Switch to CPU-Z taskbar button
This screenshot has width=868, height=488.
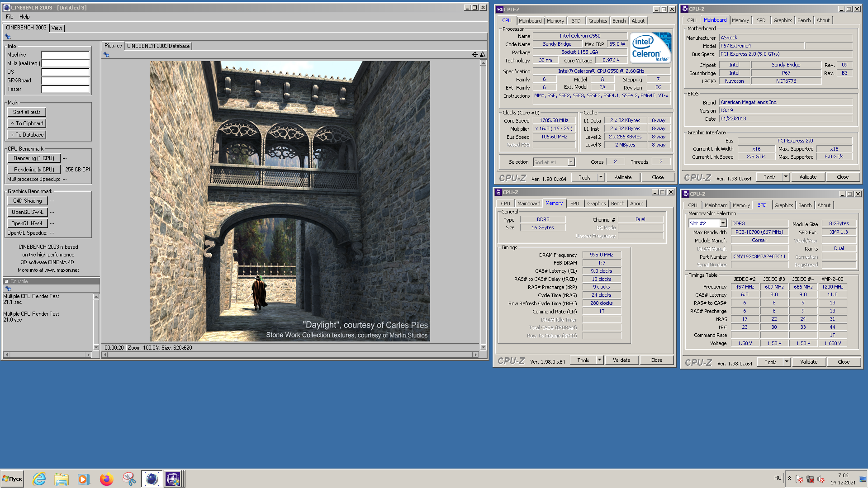[173, 479]
